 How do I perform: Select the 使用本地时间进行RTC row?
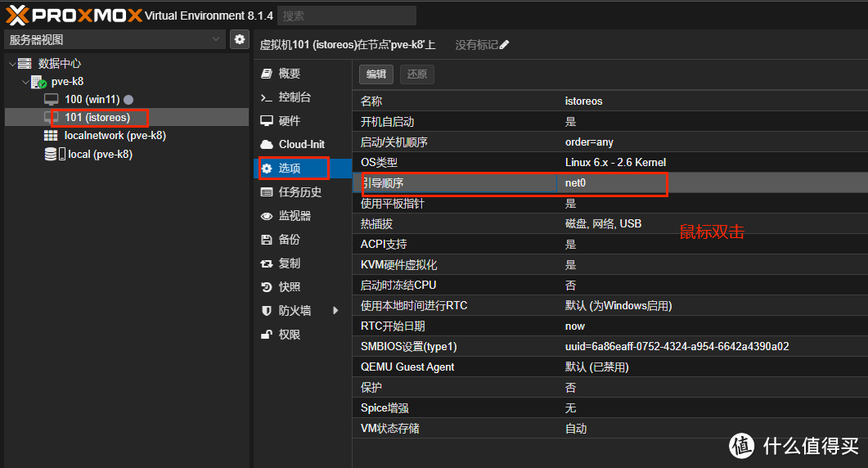pos(610,306)
